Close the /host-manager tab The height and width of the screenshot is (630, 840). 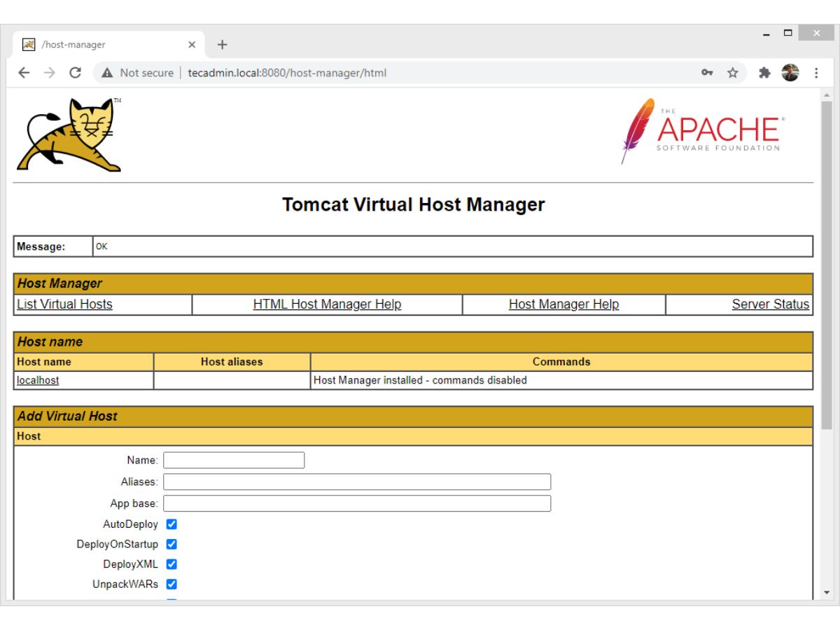point(192,45)
